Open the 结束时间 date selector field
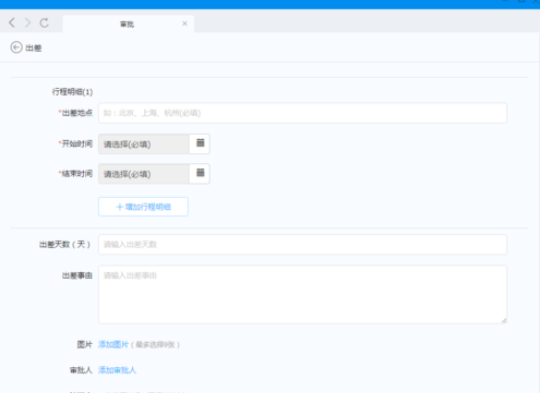Screen dimensions: 540x393 [144, 174]
